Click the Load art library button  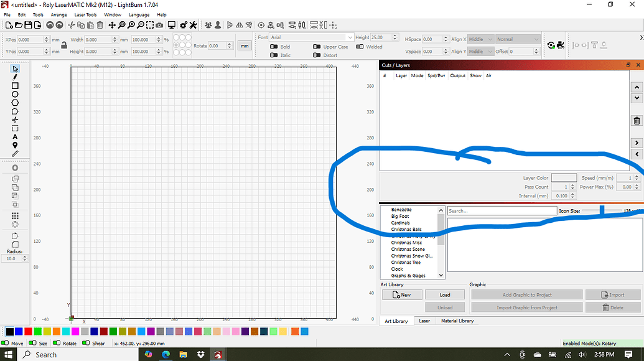pyautogui.click(x=445, y=295)
